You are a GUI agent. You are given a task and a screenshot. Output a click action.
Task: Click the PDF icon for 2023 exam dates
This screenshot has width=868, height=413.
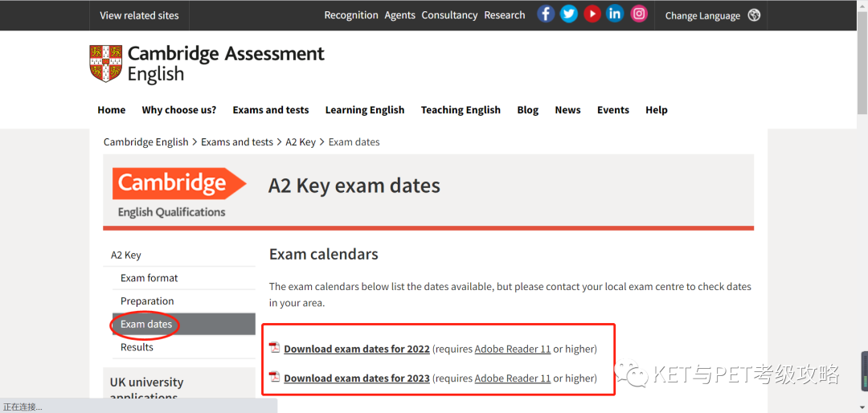coord(274,378)
